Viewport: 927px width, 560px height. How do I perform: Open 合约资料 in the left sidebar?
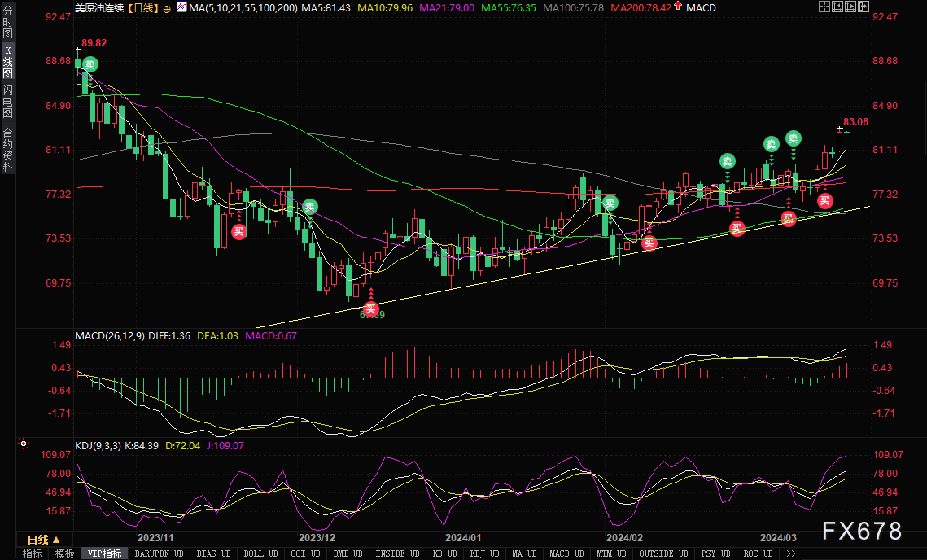coord(7,150)
